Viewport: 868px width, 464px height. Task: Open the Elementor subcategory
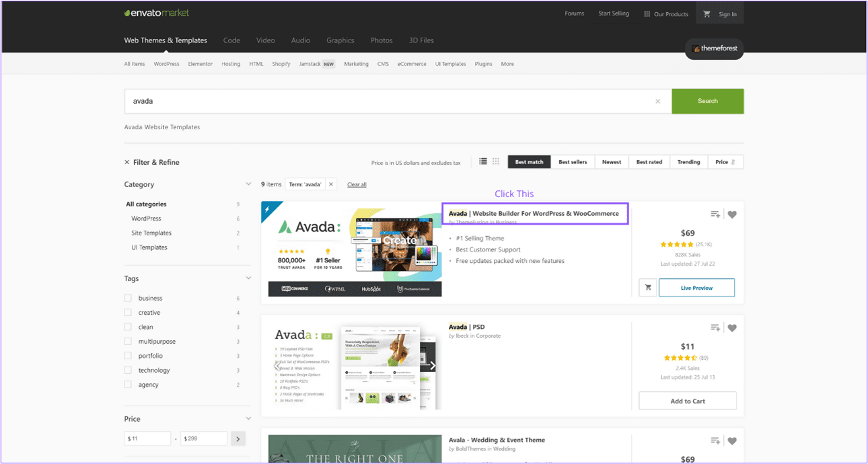(x=201, y=64)
